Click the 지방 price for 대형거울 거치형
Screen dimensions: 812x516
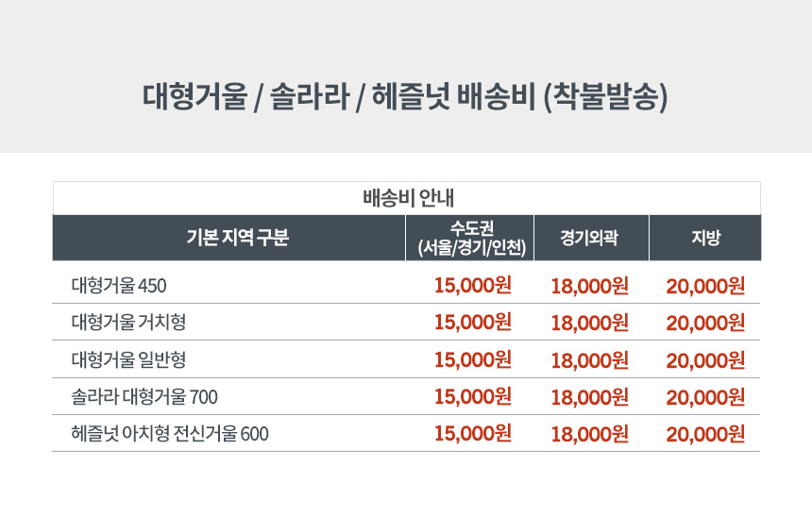pos(705,323)
